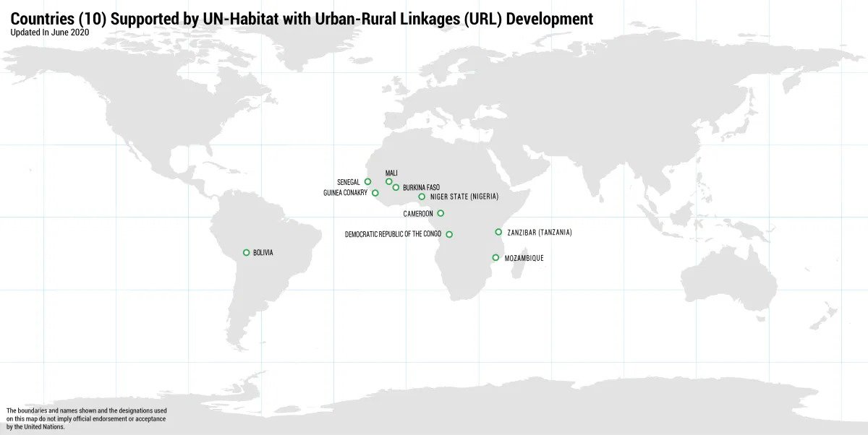Click the Guinea Conakry green marker

point(375,193)
